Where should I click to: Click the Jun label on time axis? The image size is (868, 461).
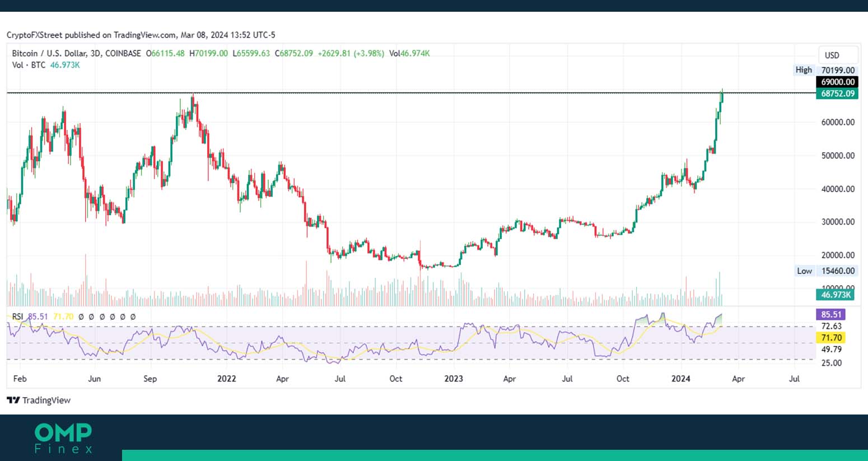(94, 379)
